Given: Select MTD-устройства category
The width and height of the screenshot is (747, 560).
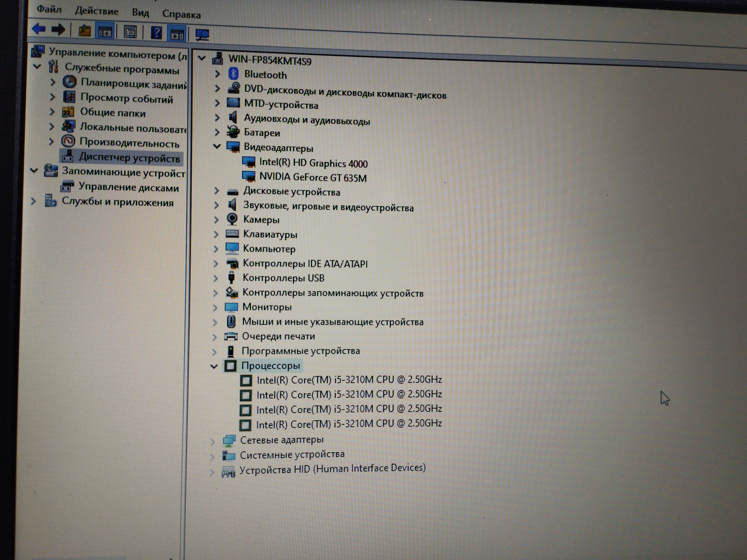Looking at the screenshot, I should pos(281,104).
